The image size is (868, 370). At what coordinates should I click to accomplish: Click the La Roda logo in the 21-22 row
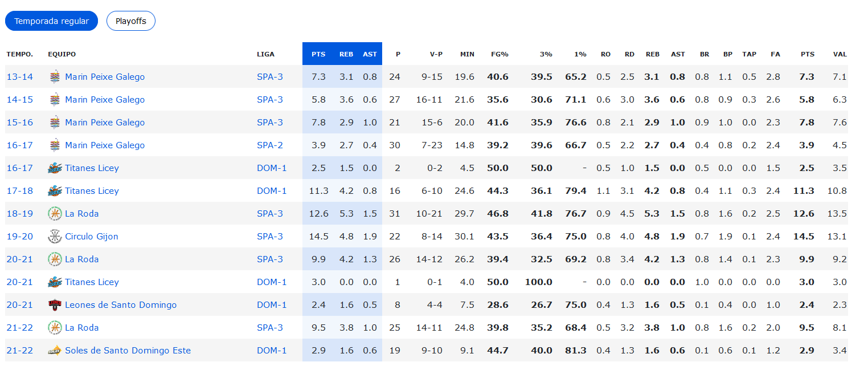(55, 328)
